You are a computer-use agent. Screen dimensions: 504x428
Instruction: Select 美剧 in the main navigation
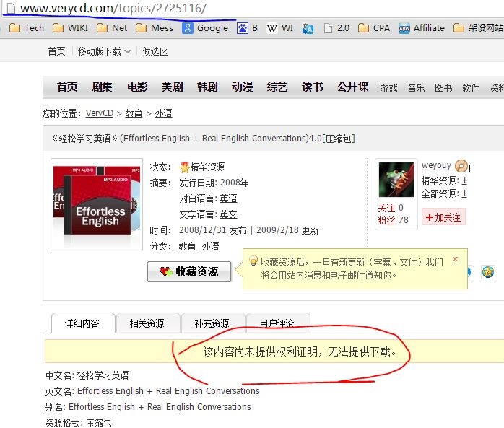click(173, 87)
